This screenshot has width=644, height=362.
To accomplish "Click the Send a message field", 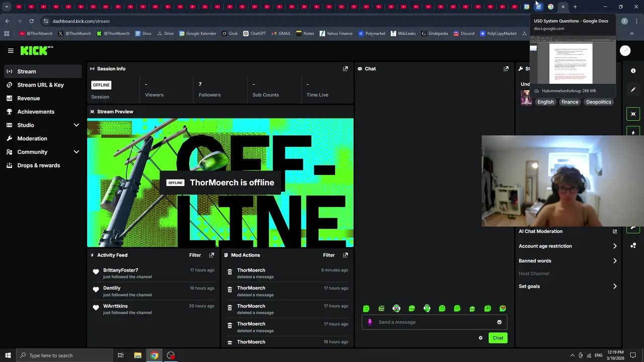I will tap(434, 322).
